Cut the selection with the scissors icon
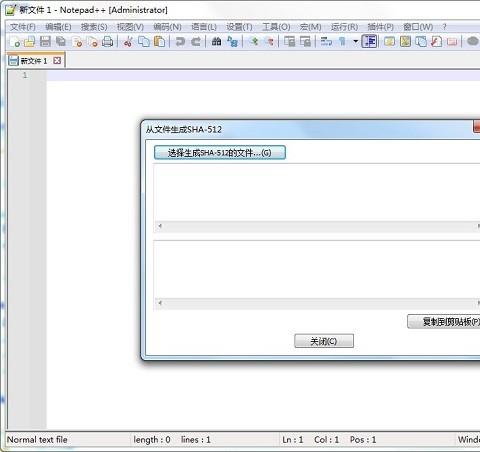Image resolution: width=480 pixels, height=452 pixels. 128,42
